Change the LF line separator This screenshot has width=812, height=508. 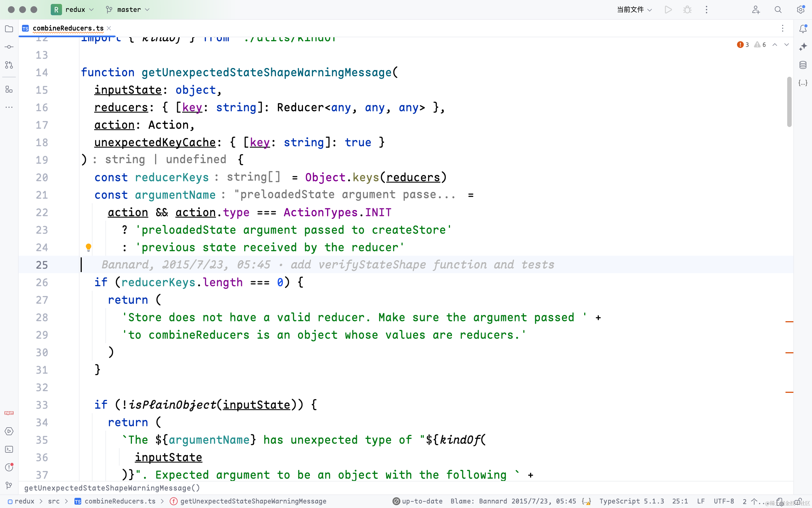pyautogui.click(x=701, y=501)
